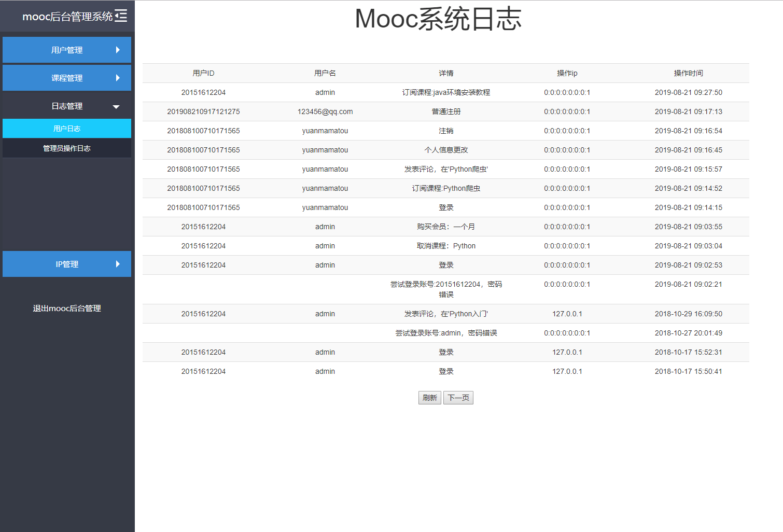Click timestamp 2019-08-21 09:03:04
This screenshot has height=532, width=783.
click(x=689, y=246)
